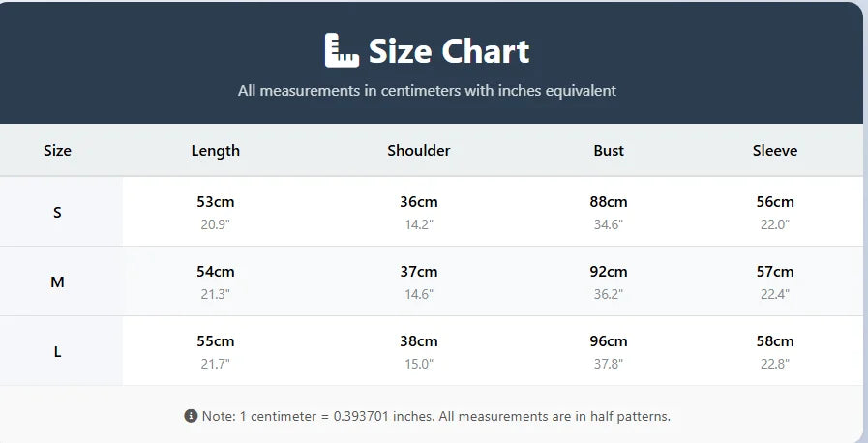
Task: Click the 96cm bust value
Action: [x=609, y=341]
